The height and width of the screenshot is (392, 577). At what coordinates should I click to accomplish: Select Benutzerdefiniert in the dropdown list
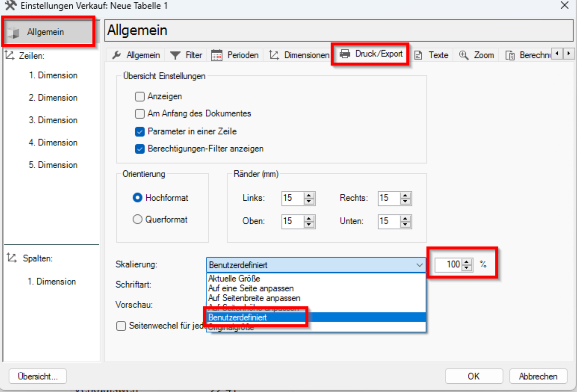pyautogui.click(x=316, y=317)
